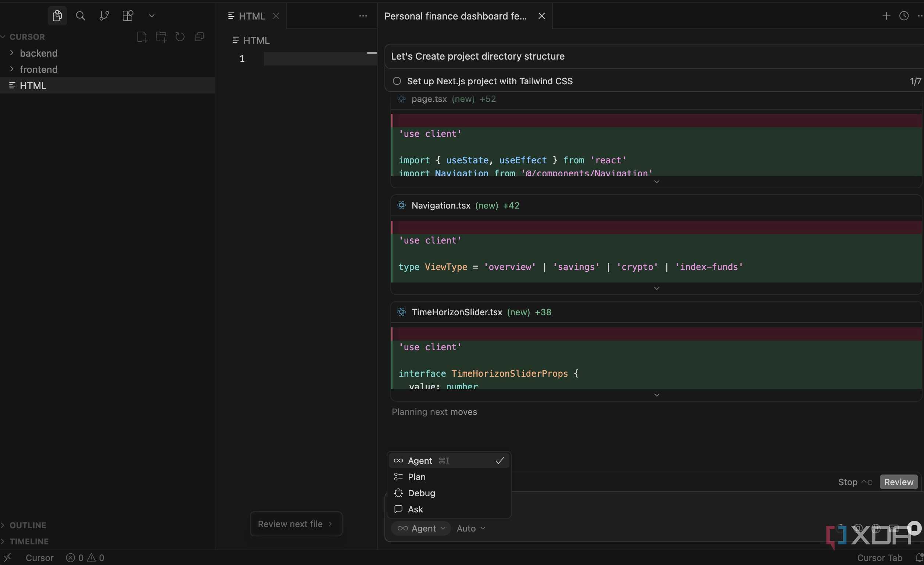Expand the backend folder
924x565 pixels.
[107, 53]
